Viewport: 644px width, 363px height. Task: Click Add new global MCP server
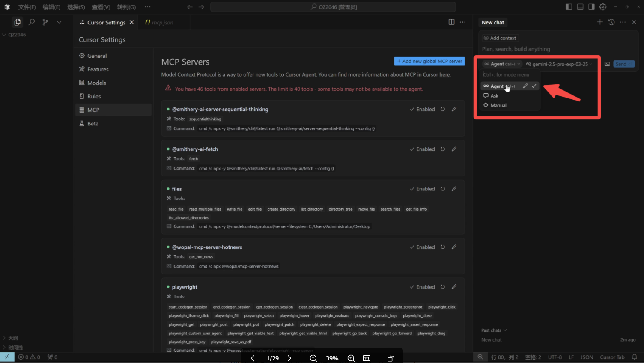tap(429, 61)
